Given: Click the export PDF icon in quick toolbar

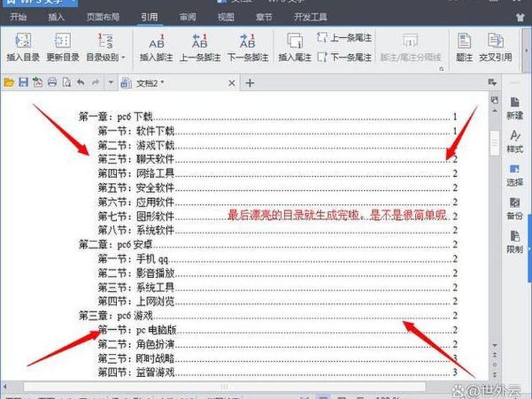Looking at the screenshot, I should pyautogui.click(x=37, y=82).
